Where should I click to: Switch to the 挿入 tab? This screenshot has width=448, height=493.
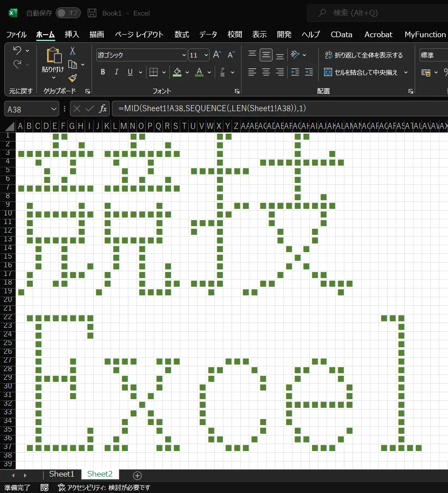[x=72, y=34]
